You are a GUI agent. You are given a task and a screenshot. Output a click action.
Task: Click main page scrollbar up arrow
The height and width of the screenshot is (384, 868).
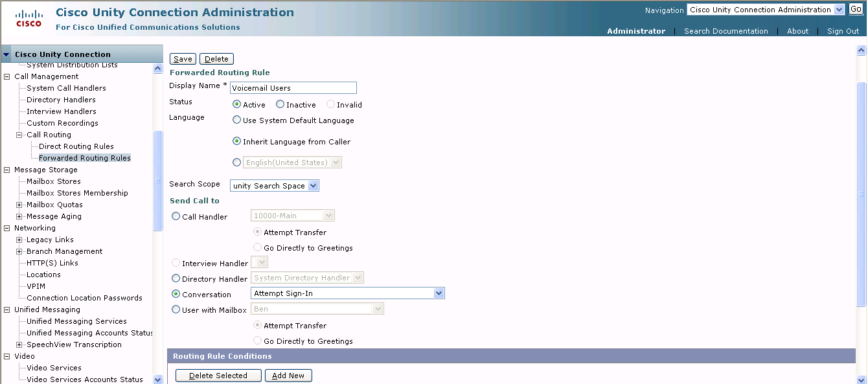(x=862, y=50)
